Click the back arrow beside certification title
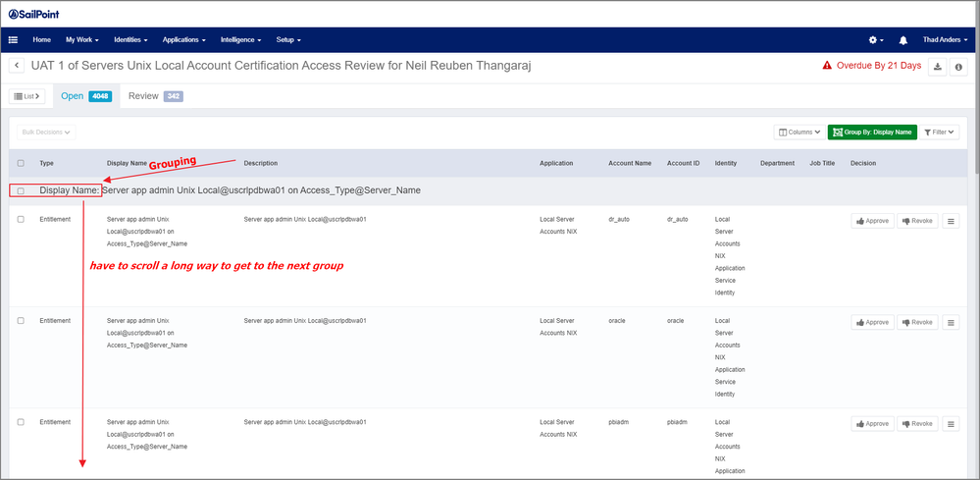The width and height of the screenshot is (980, 480). coord(18,66)
